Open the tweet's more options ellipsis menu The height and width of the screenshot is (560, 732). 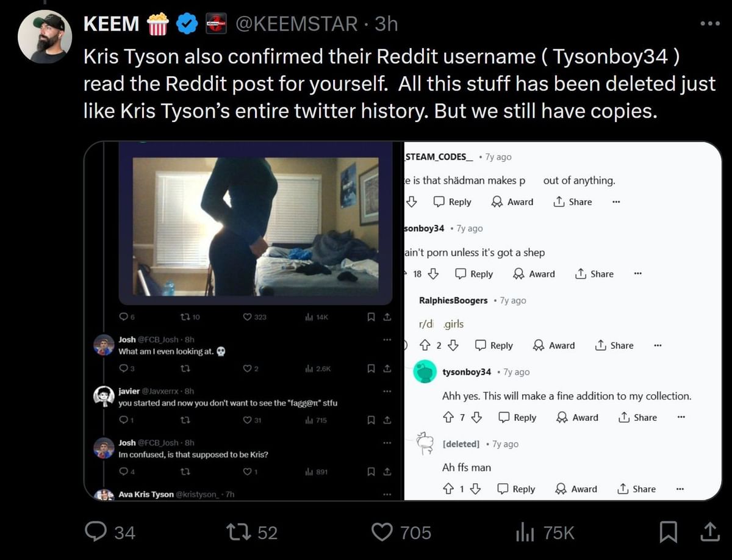click(709, 22)
